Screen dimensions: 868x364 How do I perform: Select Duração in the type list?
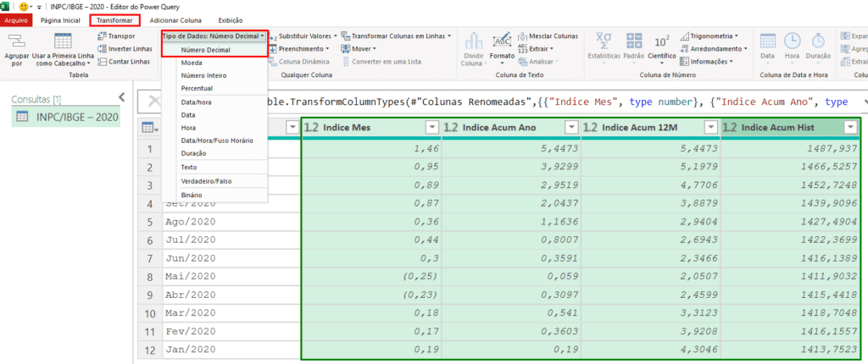(193, 153)
